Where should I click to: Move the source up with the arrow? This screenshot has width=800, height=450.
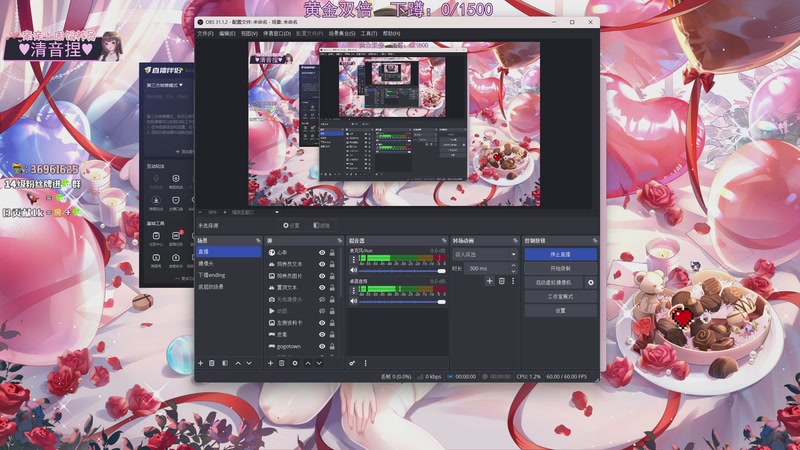tap(308, 363)
